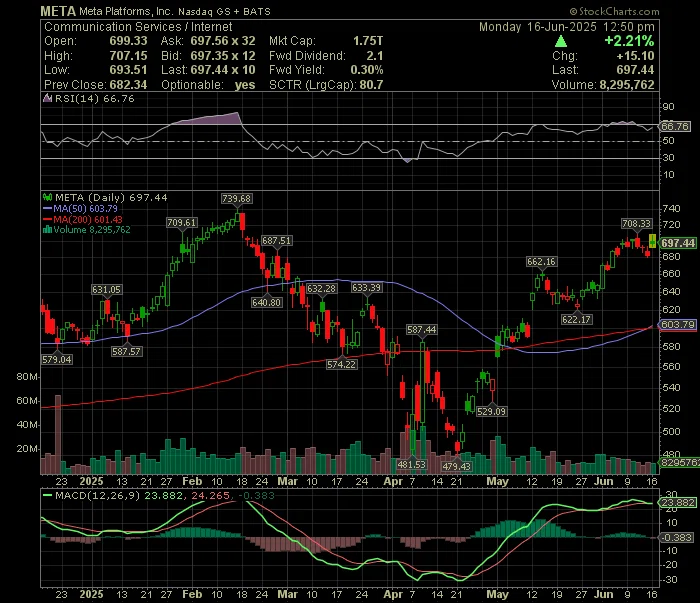This screenshot has height=603, width=700.
Task: Click the 481.53 low price label
Action: click(x=412, y=465)
